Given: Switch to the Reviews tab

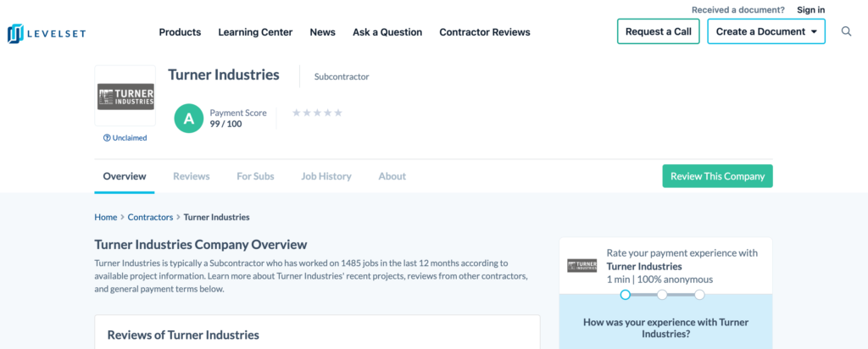Looking at the screenshot, I should [x=191, y=176].
